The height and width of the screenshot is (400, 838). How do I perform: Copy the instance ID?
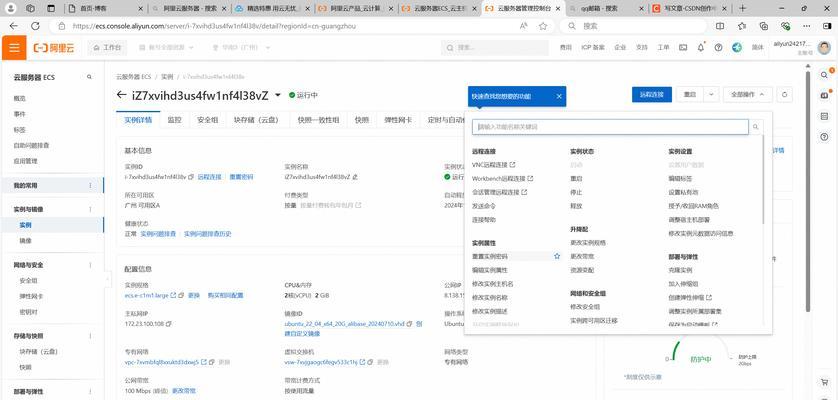click(191, 176)
